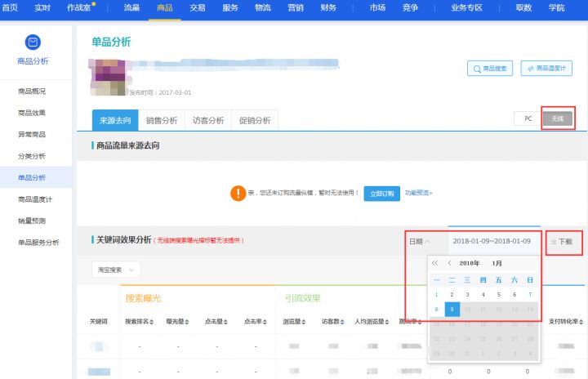Select 流量 in top navigation
The width and height of the screenshot is (588, 379).
coord(131,7)
